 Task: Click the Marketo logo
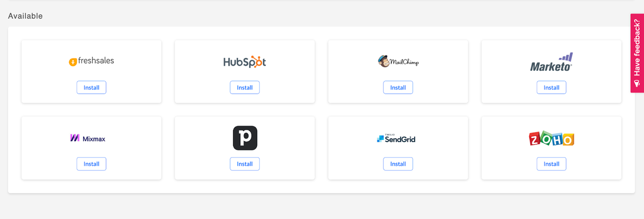coord(551,62)
